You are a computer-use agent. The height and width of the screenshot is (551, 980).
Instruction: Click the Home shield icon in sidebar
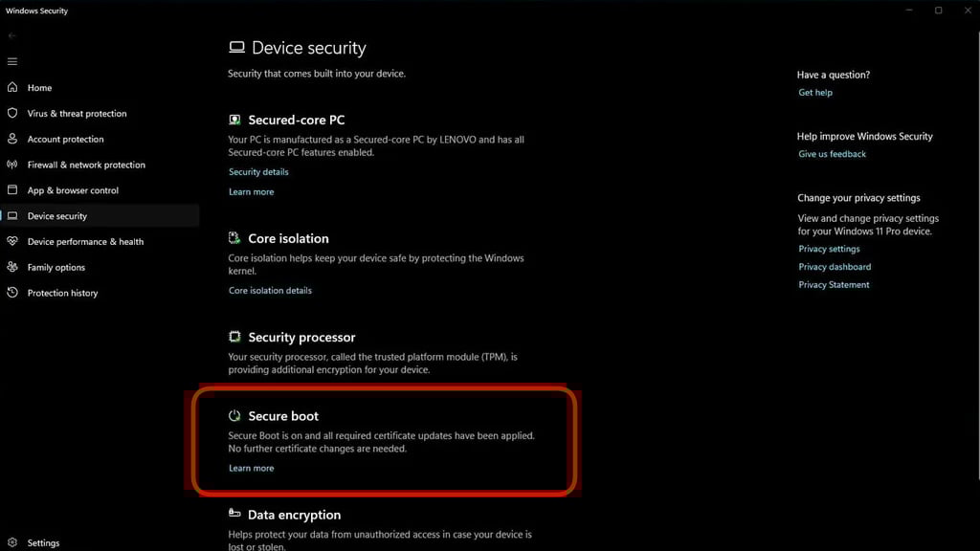(12, 87)
